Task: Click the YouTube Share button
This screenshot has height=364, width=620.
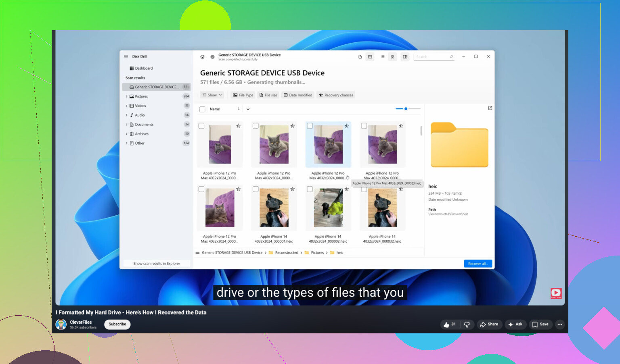Action: [489, 324]
